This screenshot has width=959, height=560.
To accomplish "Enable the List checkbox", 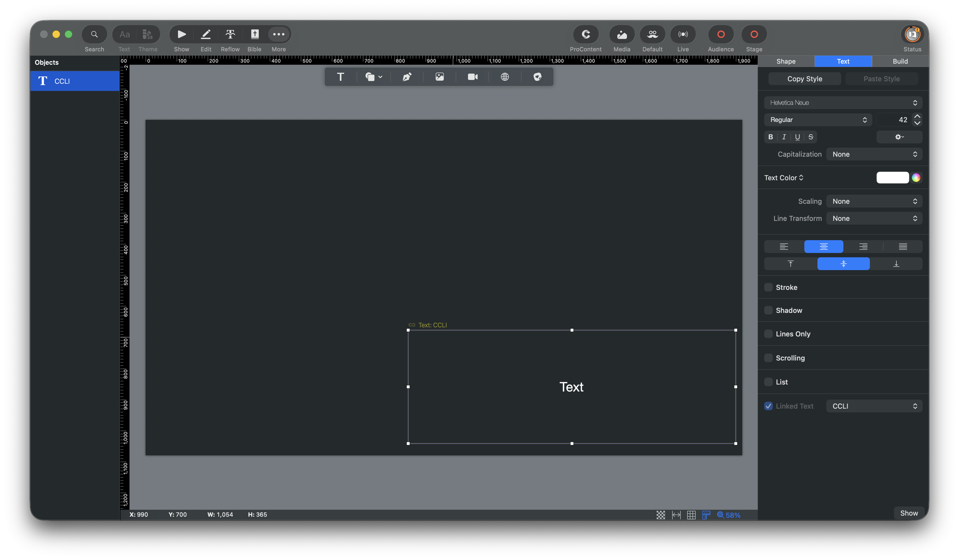I will click(x=768, y=382).
